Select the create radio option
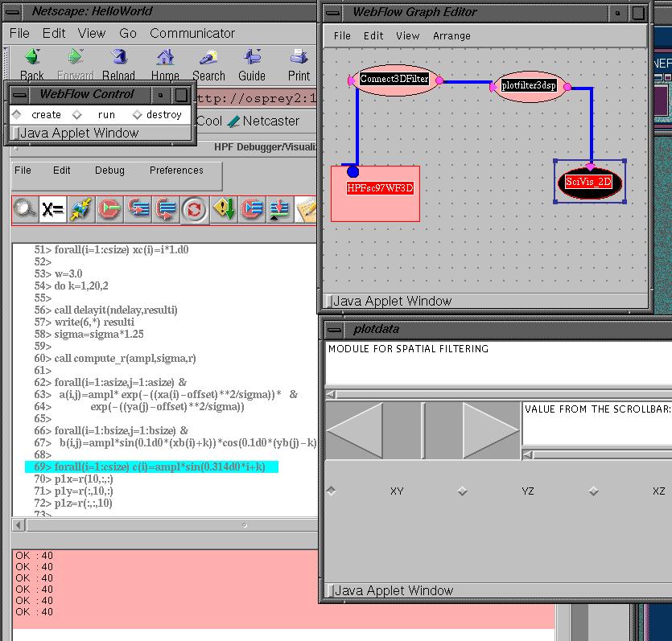 pyautogui.click(x=16, y=114)
